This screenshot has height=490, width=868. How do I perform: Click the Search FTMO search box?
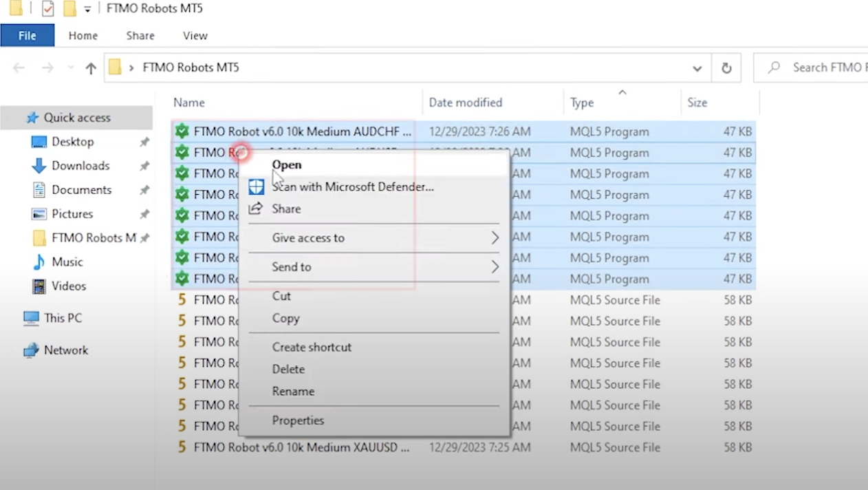811,67
